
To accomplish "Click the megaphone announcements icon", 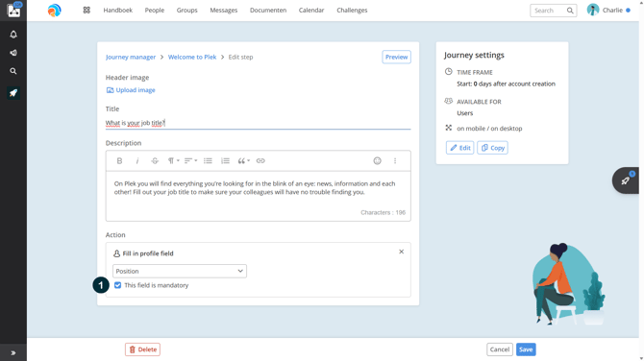I will click(13, 53).
